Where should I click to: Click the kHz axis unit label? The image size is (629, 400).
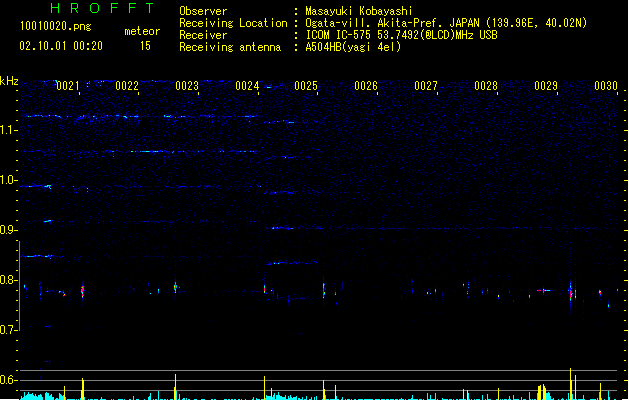click(9, 81)
